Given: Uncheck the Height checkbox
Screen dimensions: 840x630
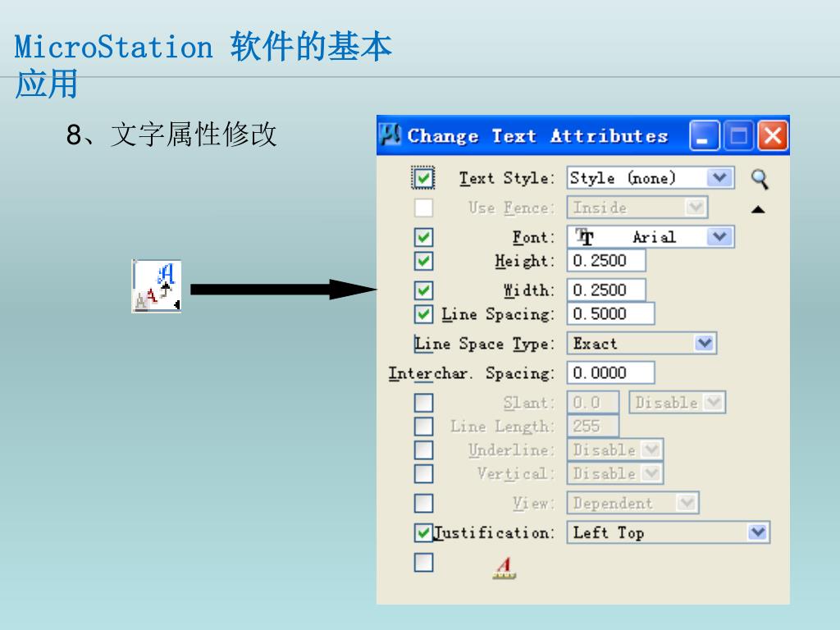Looking at the screenshot, I should coord(423,261).
